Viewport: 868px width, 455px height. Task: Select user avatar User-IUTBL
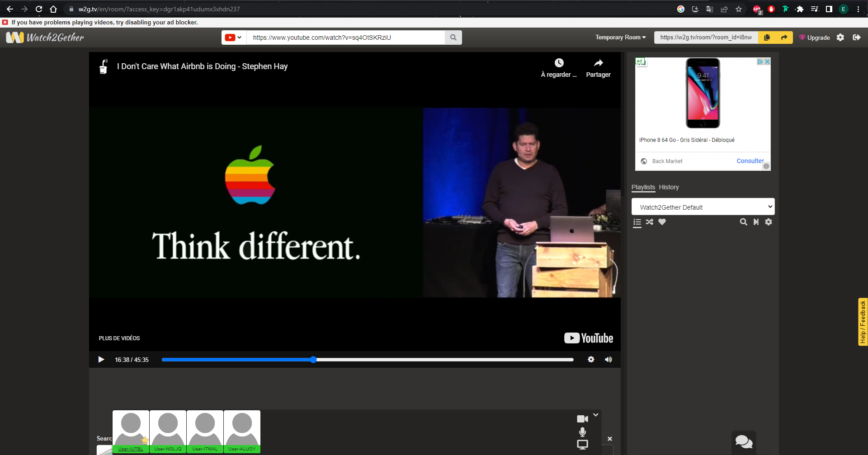click(x=131, y=432)
